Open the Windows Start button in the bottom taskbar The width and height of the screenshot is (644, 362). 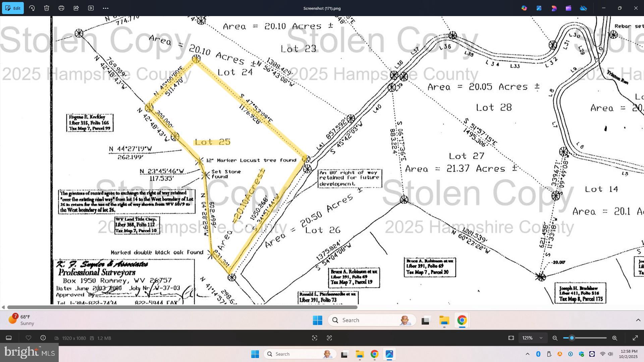pos(255,354)
